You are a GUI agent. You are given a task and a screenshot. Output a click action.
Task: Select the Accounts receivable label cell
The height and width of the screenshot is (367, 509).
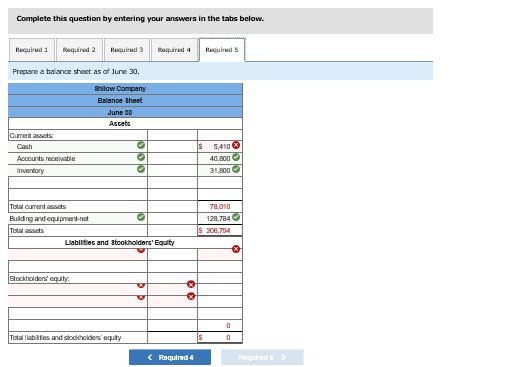point(78,159)
